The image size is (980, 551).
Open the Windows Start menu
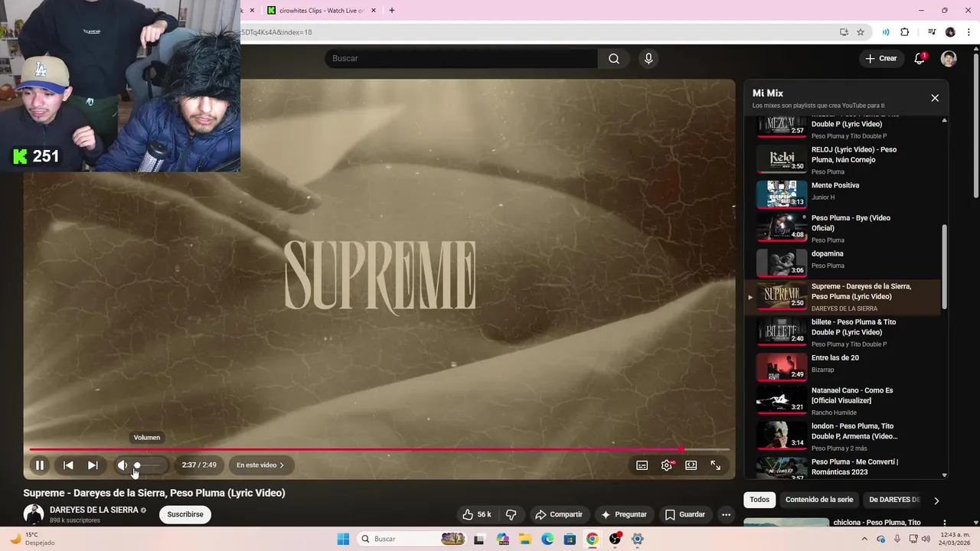[343, 539]
